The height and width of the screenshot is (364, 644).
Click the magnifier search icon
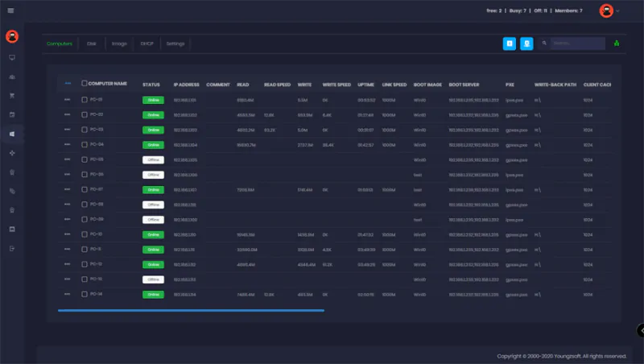point(544,43)
